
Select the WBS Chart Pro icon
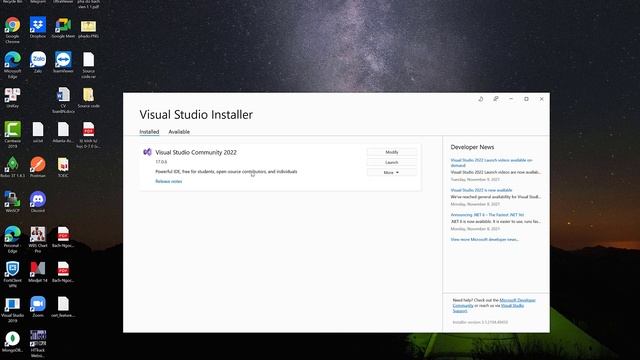[38, 239]
